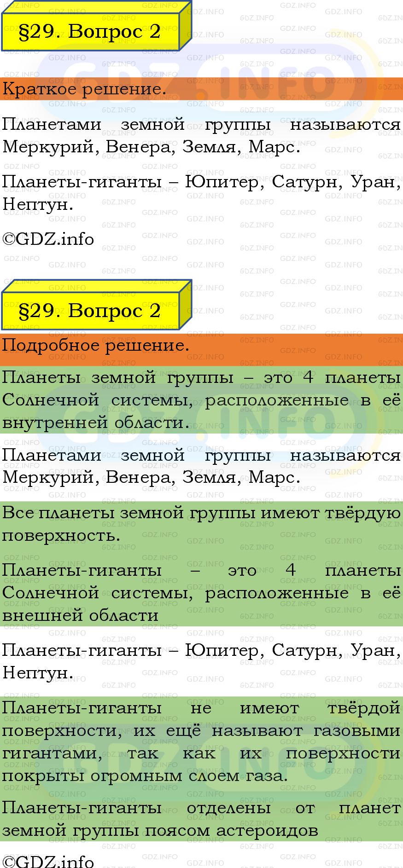Click the line 'земной группы поясом астероидов'
The width and height of the screenshot is (403, 868).
point(160,830)
